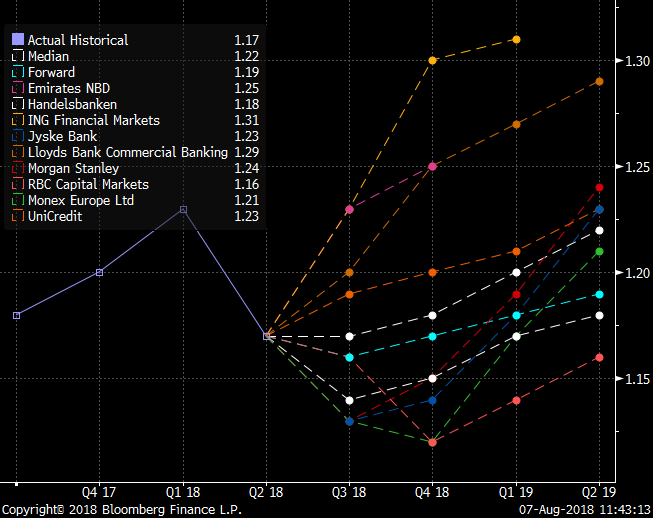Click the RBC salmon point at Q2 19
This screenshot has height=518, width=653.
coord(600,357)
